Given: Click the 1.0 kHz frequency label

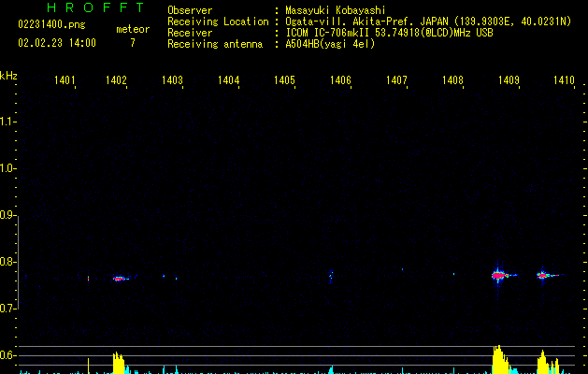Looking at the screenshot, I should click(7, 168).
